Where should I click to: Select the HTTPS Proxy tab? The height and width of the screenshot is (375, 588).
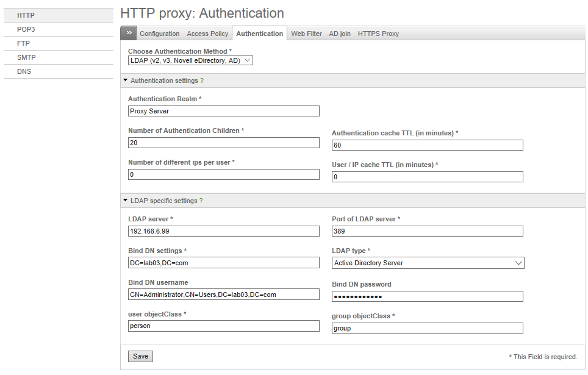click(378, 34)
